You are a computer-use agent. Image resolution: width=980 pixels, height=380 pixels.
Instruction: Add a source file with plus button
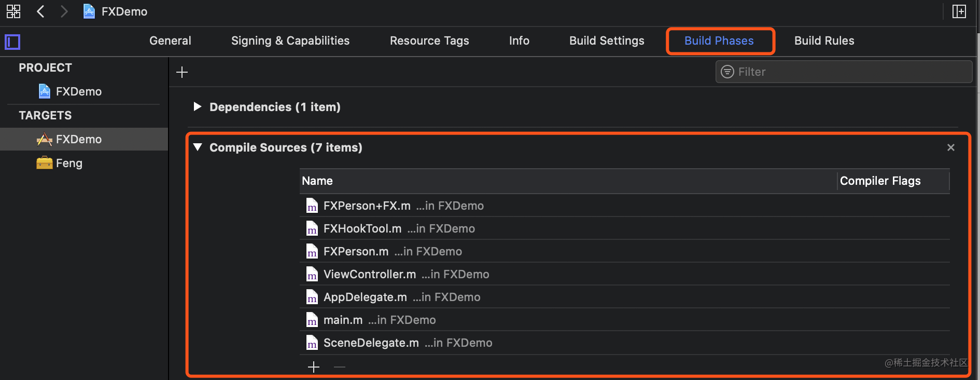[314, 367]
